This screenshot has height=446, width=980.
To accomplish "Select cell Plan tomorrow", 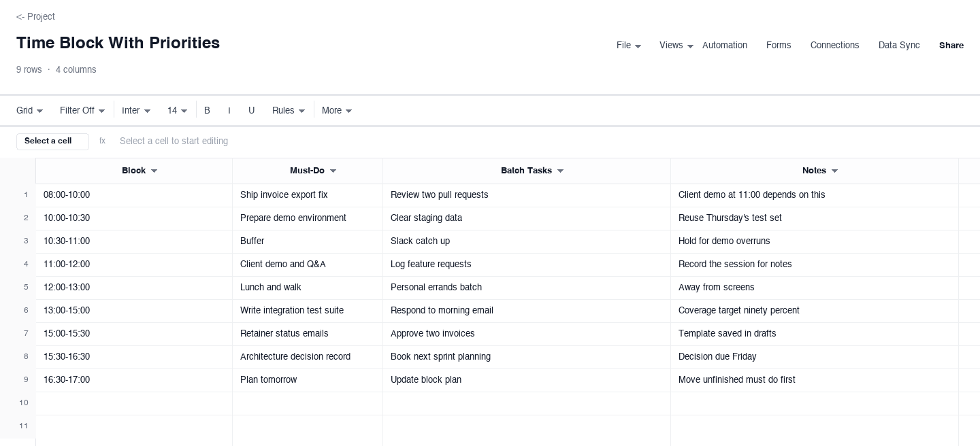I will click(x=308, y=380).
